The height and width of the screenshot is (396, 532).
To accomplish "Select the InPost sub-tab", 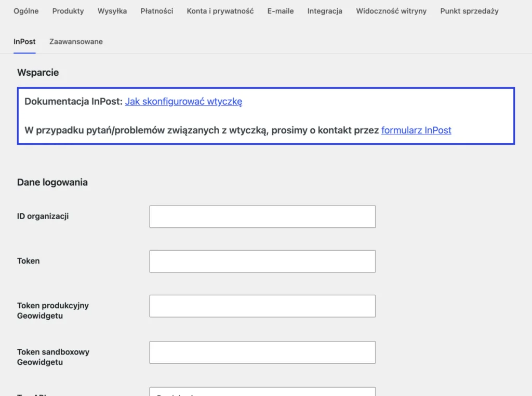I will (x=24, y=42).
